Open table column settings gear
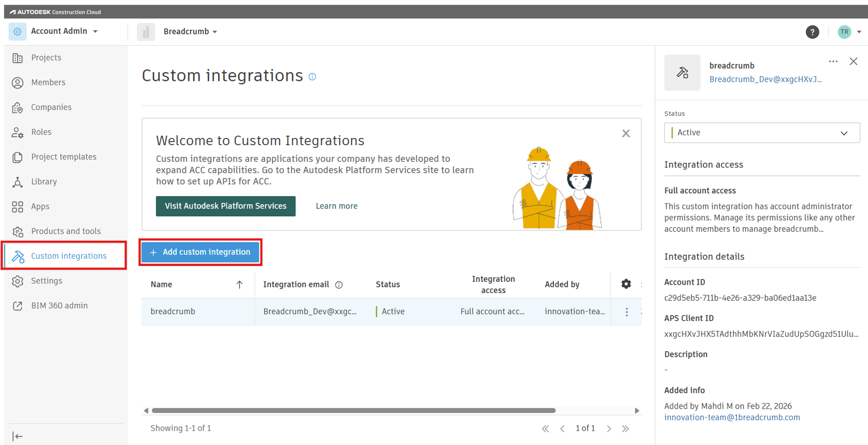The width and height of the screenshot is (868, 445). (626, 284)
